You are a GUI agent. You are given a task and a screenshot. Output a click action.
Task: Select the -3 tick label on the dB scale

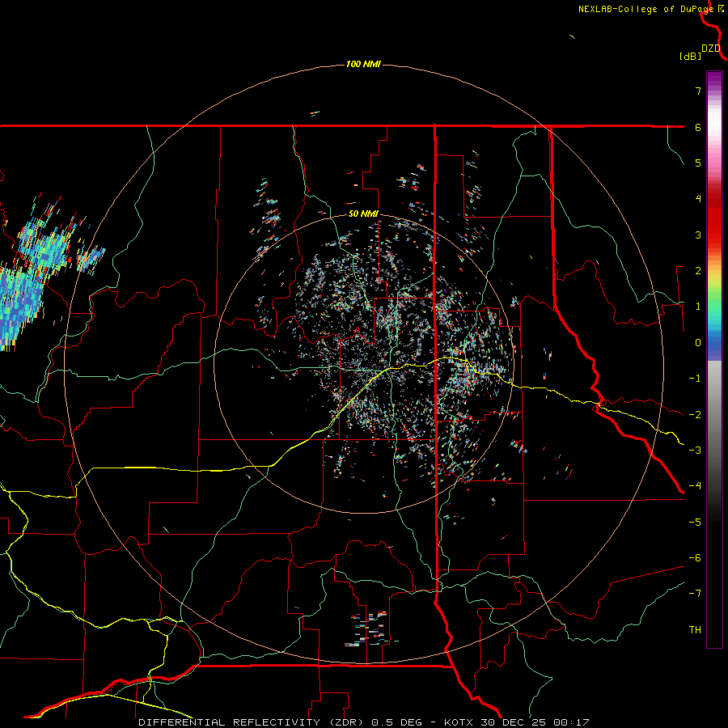coord(695,450)
